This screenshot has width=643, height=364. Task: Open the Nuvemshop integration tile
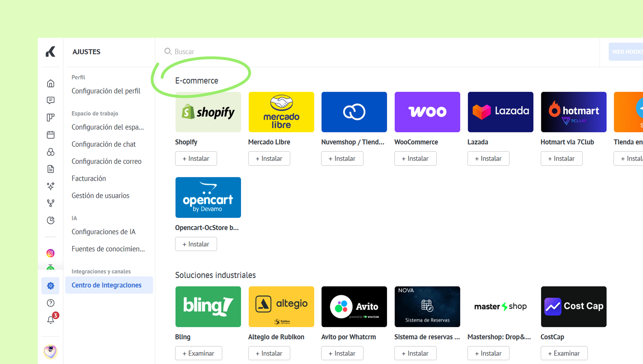pyautogui.click(x=354, y=112)
